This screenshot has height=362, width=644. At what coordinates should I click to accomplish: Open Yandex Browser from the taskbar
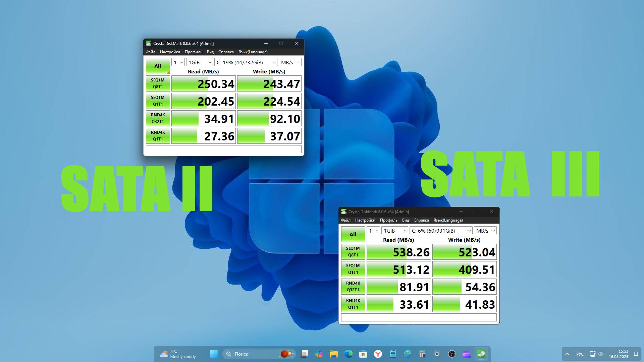(x=378, y=354)
